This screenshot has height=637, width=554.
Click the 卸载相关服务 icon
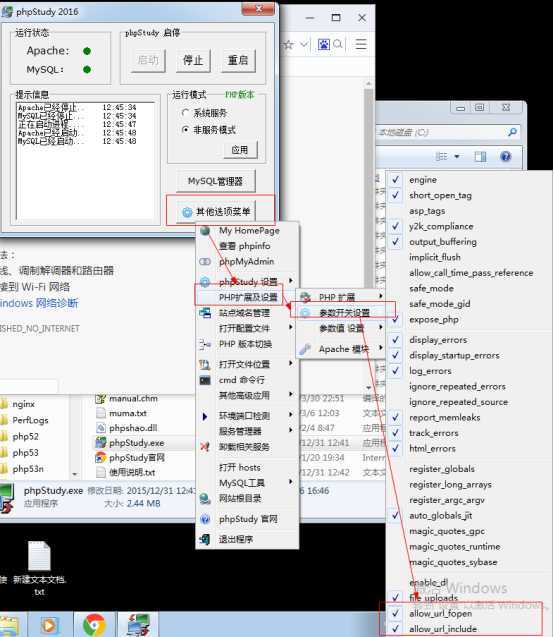205,447
